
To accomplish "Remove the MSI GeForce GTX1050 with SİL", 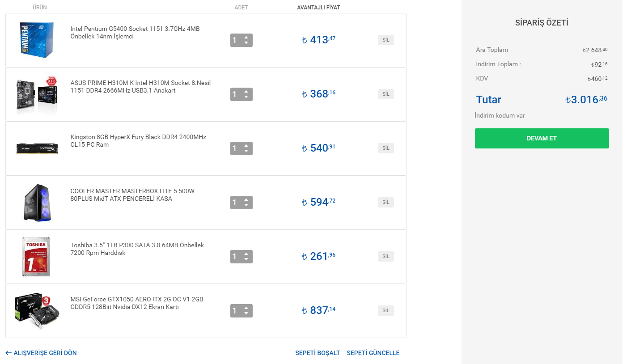I will pyautogui.click(x=385, y=310).
